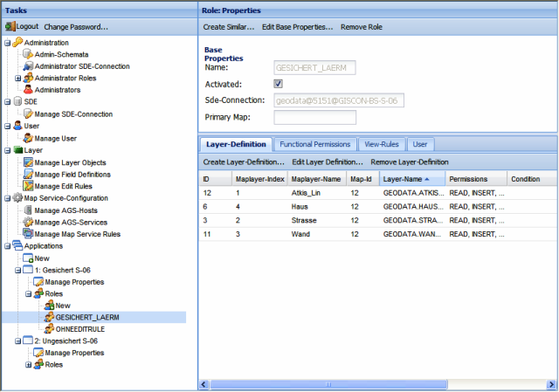Image resolution: width=559 pixels, height=392 pixels.
Task: Click the OHNEEDITRULE role icon
Action: [49, 329]
